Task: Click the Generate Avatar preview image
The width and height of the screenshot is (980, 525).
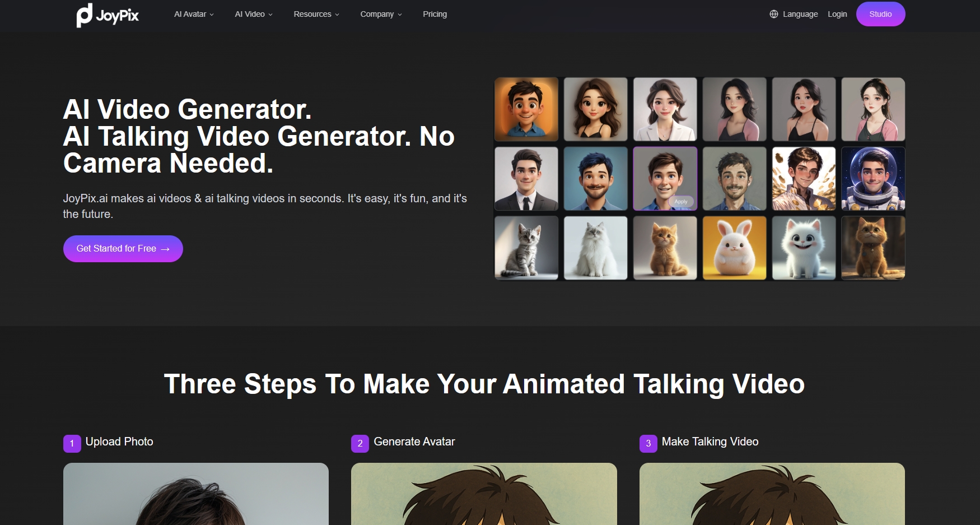Action: click(x=484, y=494)
